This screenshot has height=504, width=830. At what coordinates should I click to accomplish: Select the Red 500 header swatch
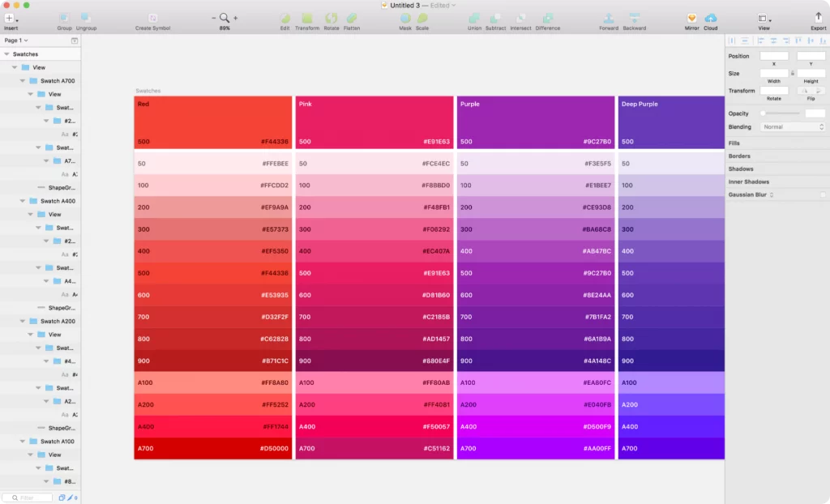click(x=213, y=122)
